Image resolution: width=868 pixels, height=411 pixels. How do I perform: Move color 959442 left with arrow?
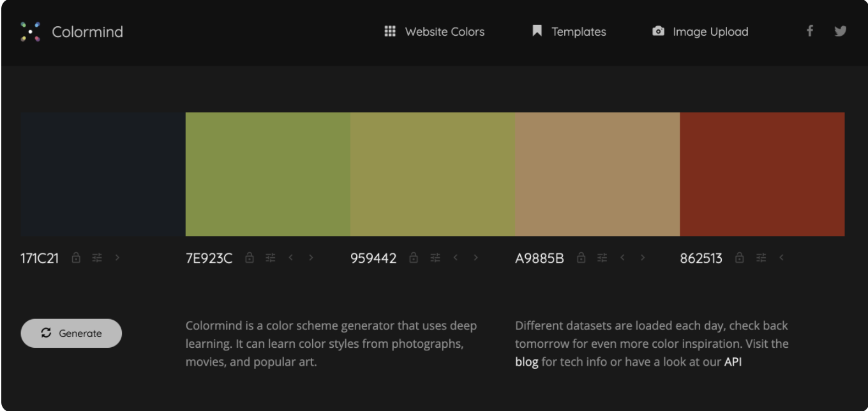coord(455,258)
